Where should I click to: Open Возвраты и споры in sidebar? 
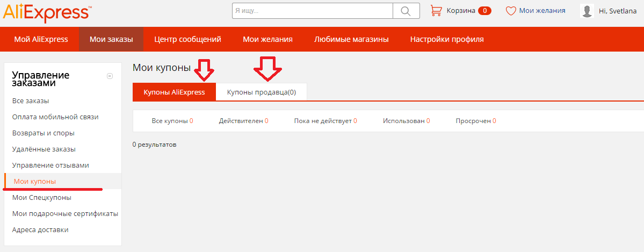(x=43, y=133)
